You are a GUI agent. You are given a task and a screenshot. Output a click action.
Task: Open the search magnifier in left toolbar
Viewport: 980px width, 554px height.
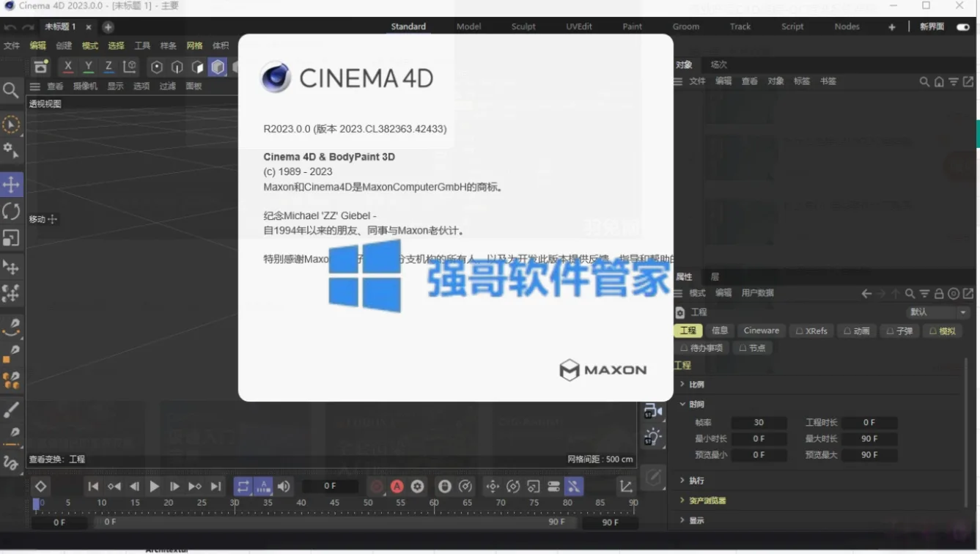pyautogui.click(x=10, y=90)
